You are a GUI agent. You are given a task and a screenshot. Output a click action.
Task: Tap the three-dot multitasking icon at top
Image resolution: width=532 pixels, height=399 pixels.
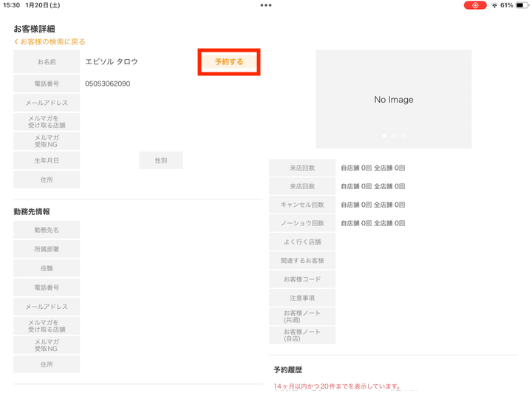pos(266,5)
